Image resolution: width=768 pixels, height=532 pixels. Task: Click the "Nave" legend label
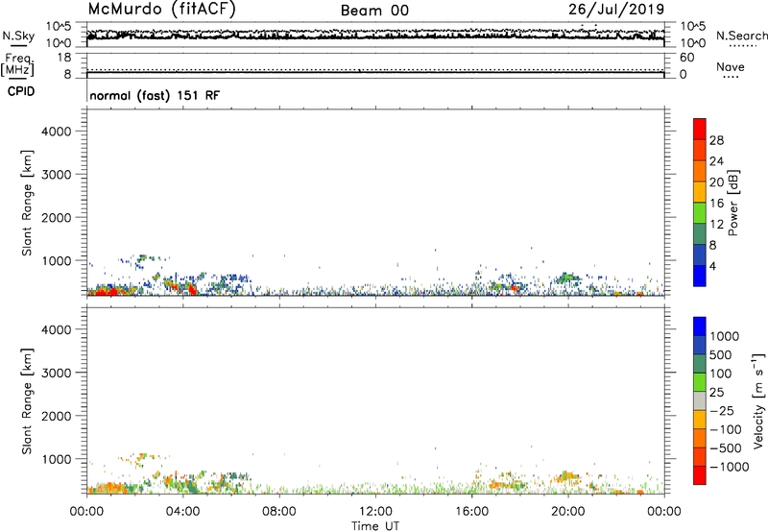coord(731,66)
